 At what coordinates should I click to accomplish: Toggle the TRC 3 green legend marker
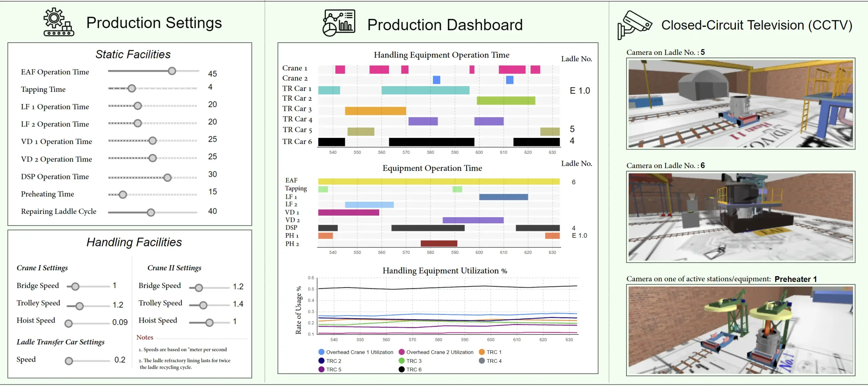click(401, 361)
